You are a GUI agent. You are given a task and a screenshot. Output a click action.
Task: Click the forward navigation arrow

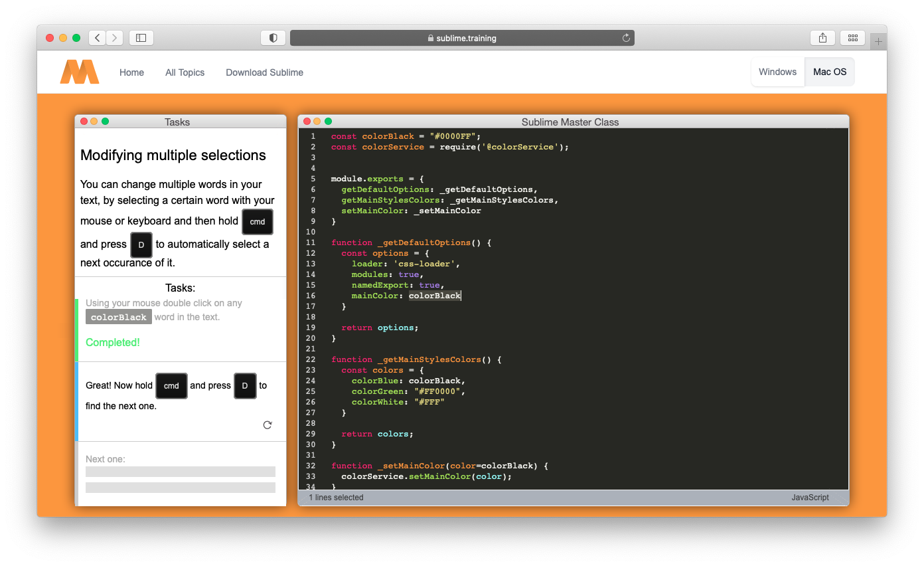[x=114, y=38]
